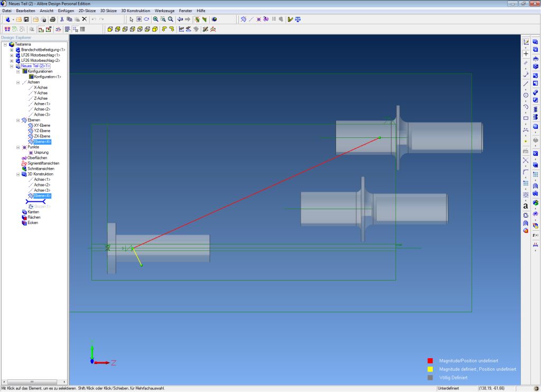This screenshot has height=392, width=541.
Task: Click red Magnitude/Position undefiniert legend swatch
Action: tap(430, 361)
